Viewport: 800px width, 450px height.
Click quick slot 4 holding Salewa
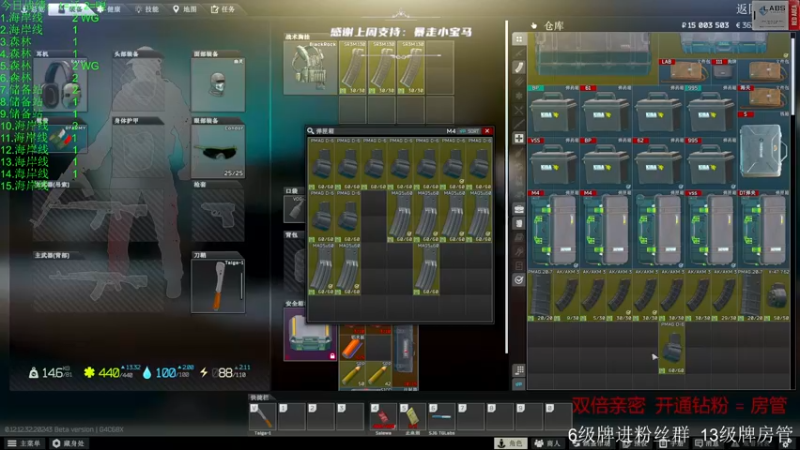[384, 417]
